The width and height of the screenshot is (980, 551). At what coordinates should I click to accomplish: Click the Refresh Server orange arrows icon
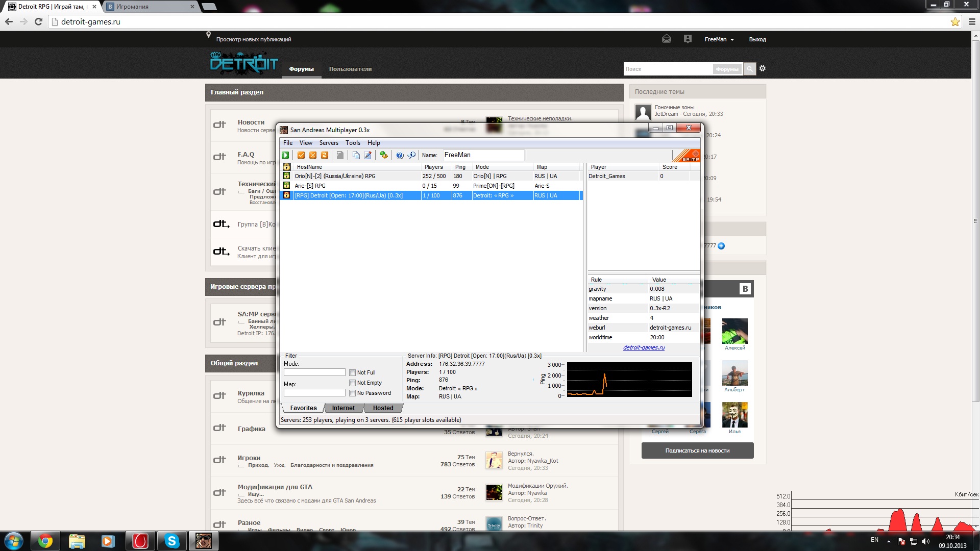click(325, 155)
